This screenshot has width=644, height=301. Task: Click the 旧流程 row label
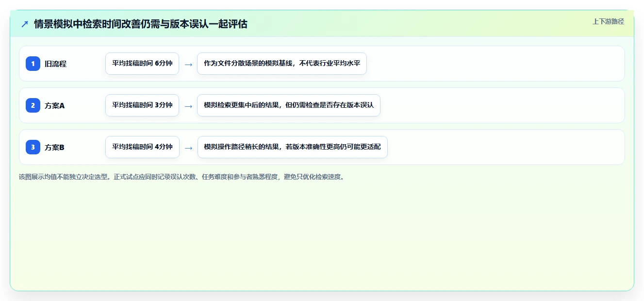pyautogui.click(x=55, y=64)
